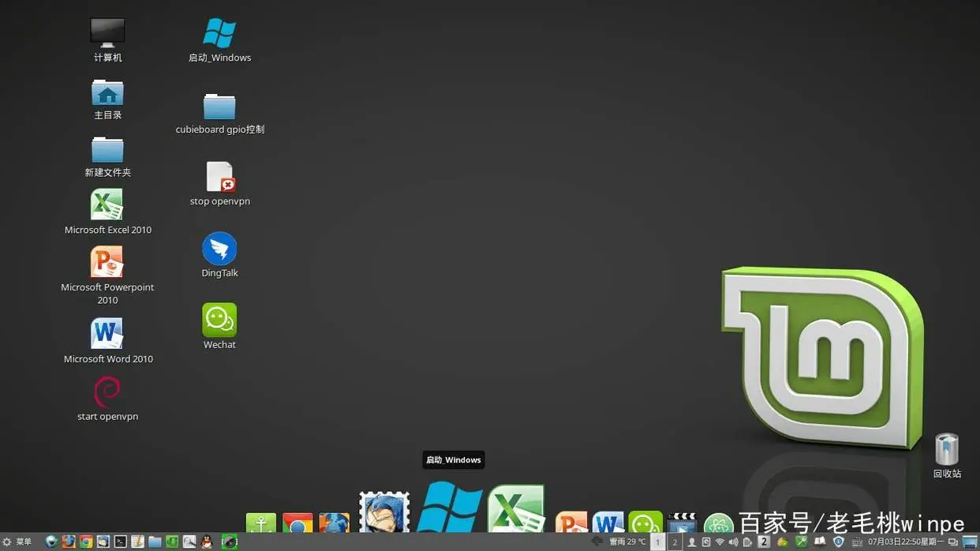This screenshot has width=980, height=551.
Task: Click the show desktop button at panel end
Action: pyautogui.click(x=971, y=542)
